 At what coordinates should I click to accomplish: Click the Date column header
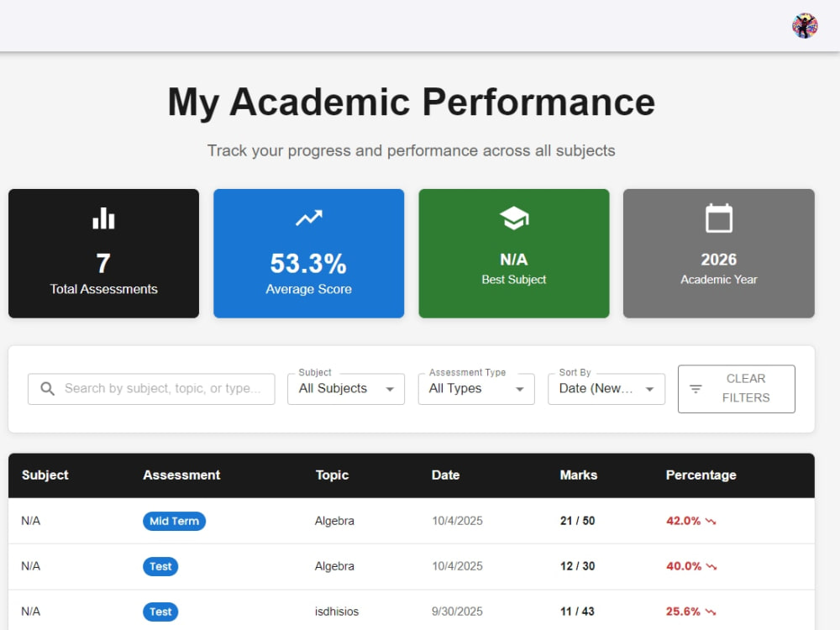point(446,475)
